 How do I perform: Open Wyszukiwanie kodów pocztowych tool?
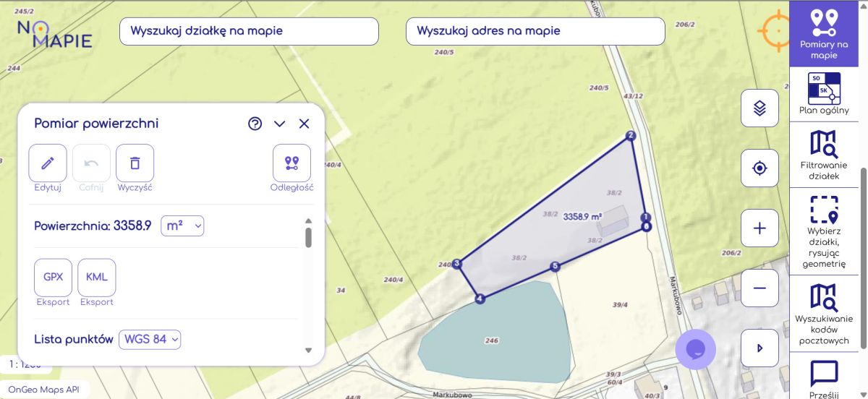tap(823, 314)
